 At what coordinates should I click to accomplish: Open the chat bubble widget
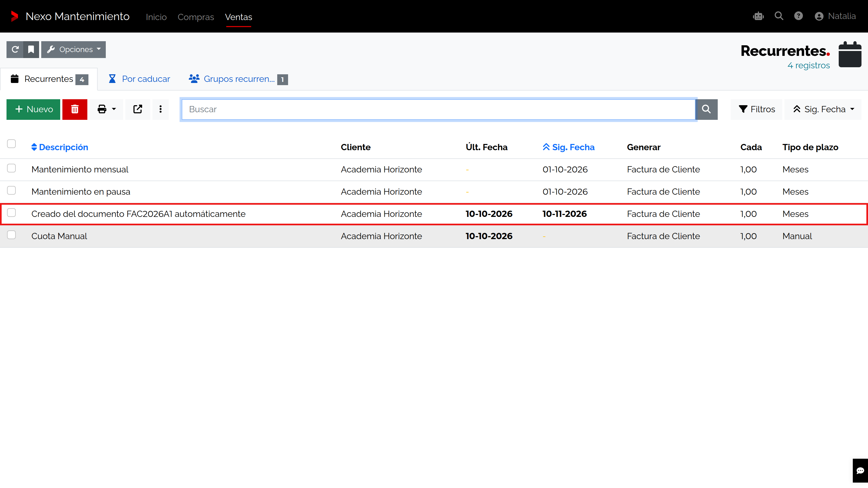[x=860, y=470]
